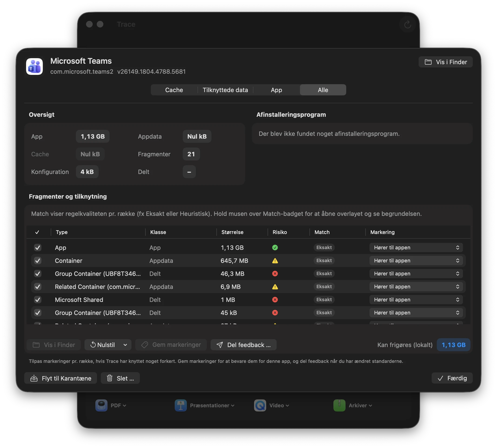The image size is (497, 448).
Task: Click Flyt til Karantæne
Action: [60, 378]
